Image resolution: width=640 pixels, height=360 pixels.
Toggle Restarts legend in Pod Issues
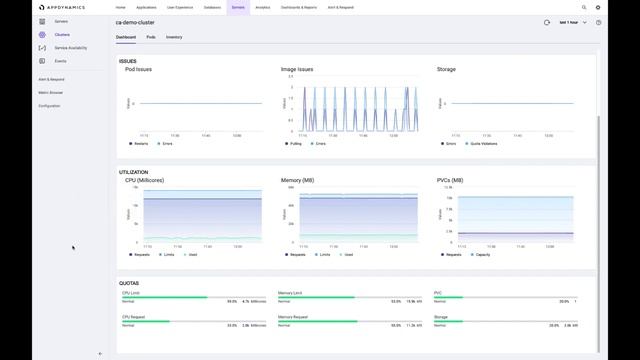(139, 144)
